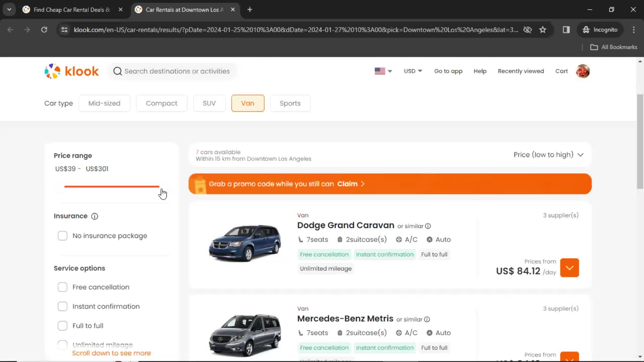The image size is (644, 362).
Task: Click the cart icon in navigation
Action: tap(561, 71)
